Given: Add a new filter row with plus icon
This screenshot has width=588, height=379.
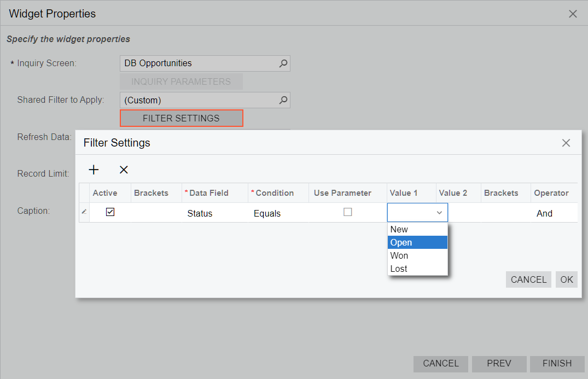Looking at the screenshot, I should click(x=94, y=170).
